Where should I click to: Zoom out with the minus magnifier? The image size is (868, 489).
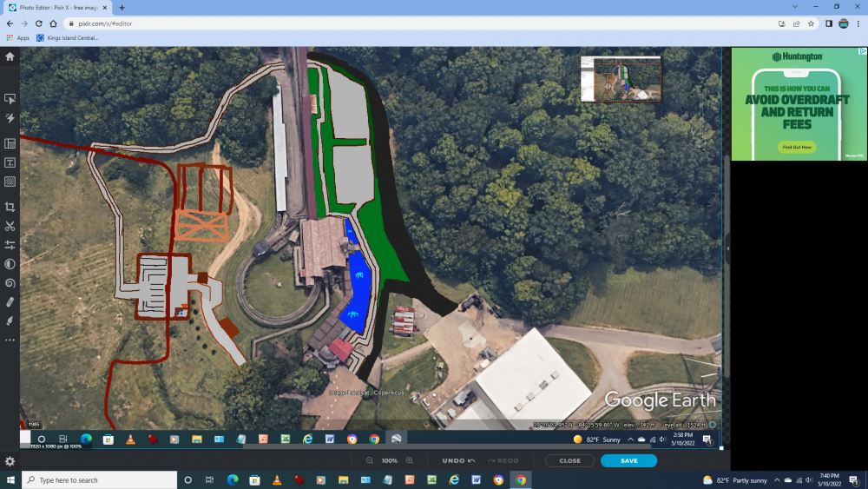370,460
